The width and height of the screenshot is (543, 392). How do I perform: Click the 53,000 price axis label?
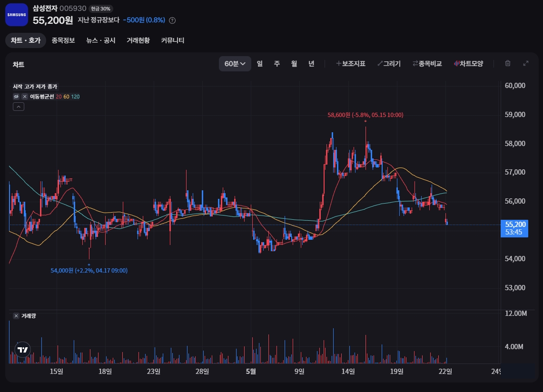515,288
